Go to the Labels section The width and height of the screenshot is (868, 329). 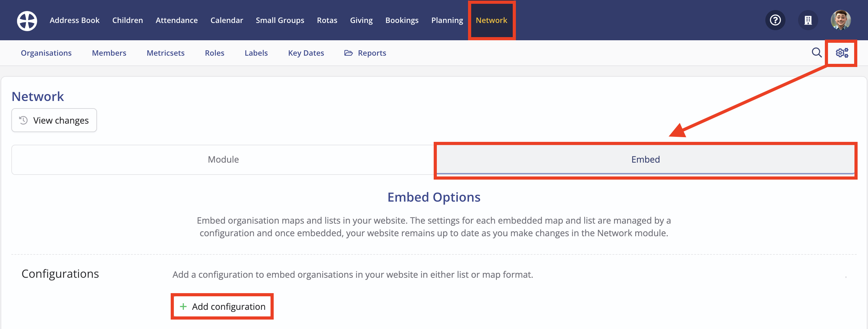[256, 53]
